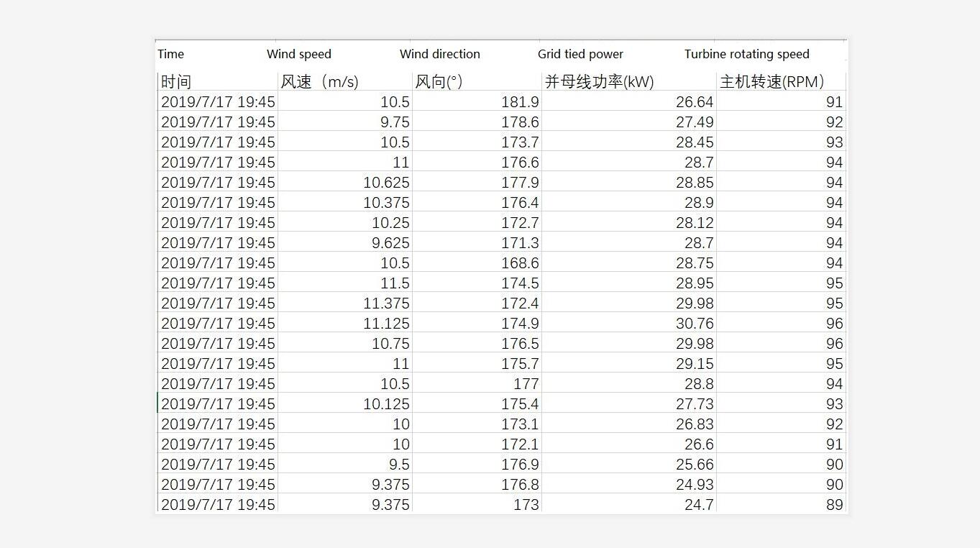Screen dimensions: 980x548
Task: Select the wind speed cell 9.75
Action: coord(344,122)
